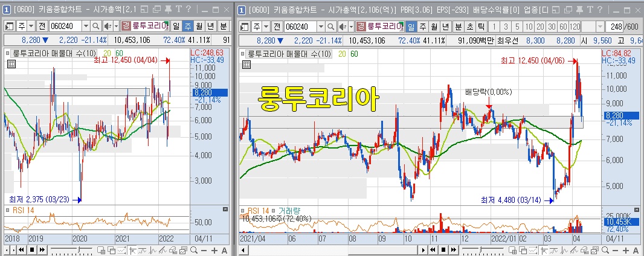Click plus zoom-in icon in left bottom toolbar

[x=214, y=250]
